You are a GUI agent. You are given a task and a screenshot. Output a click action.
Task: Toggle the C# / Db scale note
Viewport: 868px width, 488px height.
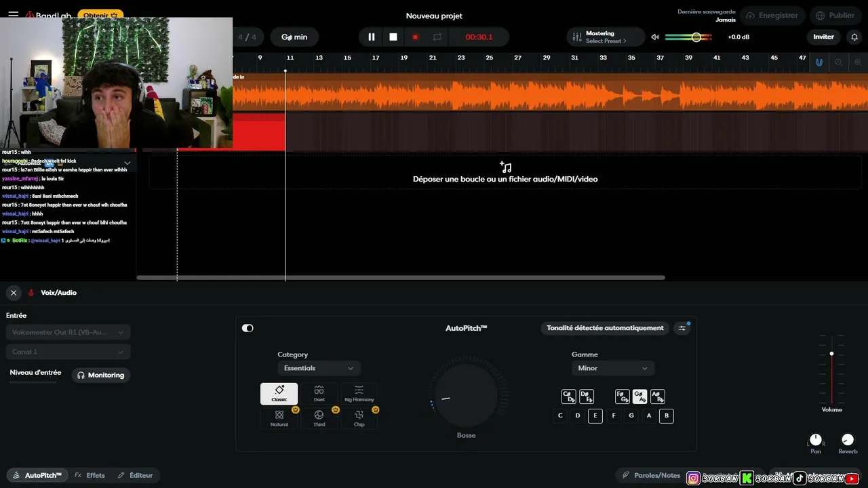click(569, 396)
